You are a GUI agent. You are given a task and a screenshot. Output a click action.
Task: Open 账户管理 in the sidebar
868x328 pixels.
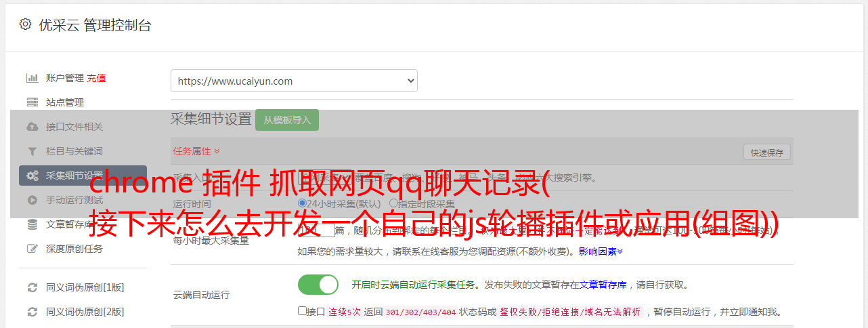click(x=65, y=78)
